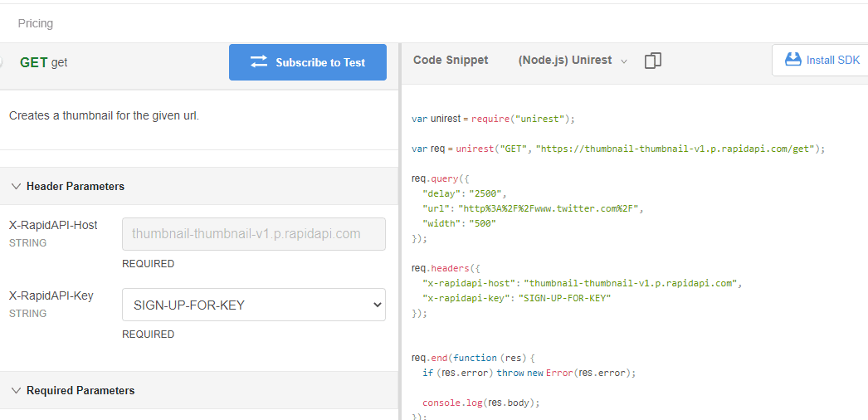Click the "Creates a thumbnail" description text
This screenshot has width=868, height=420.
coord(104,116)
